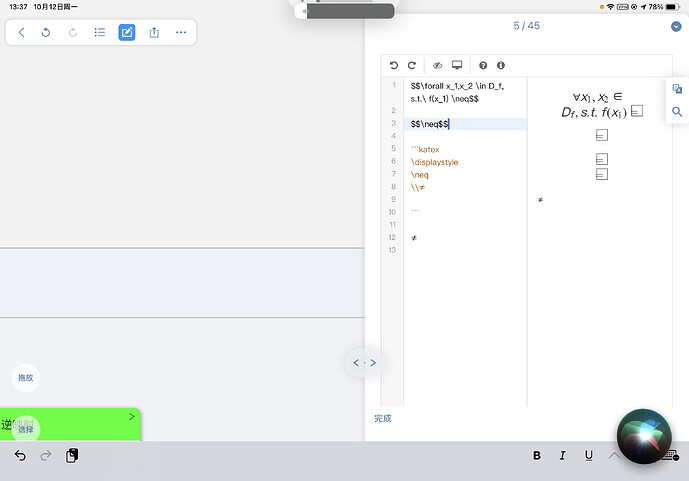689x481 pixels.
Task: Click the undo circular arrow in top toolbar
Action: tap(46, 33)
